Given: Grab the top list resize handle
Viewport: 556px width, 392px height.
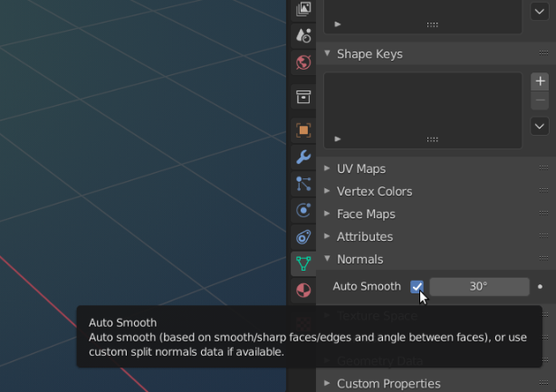Looking at the screenshot, I should (x=432, y=24).
